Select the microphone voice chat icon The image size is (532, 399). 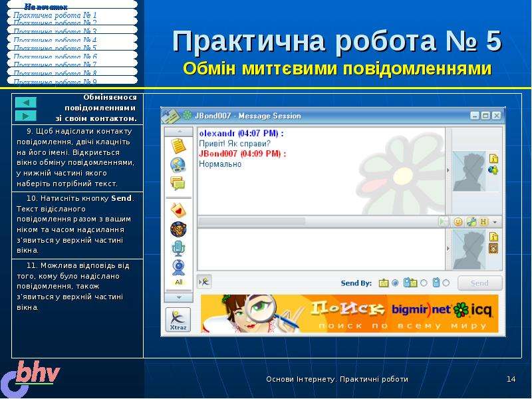pyautogui.click(x=178, y=248)
